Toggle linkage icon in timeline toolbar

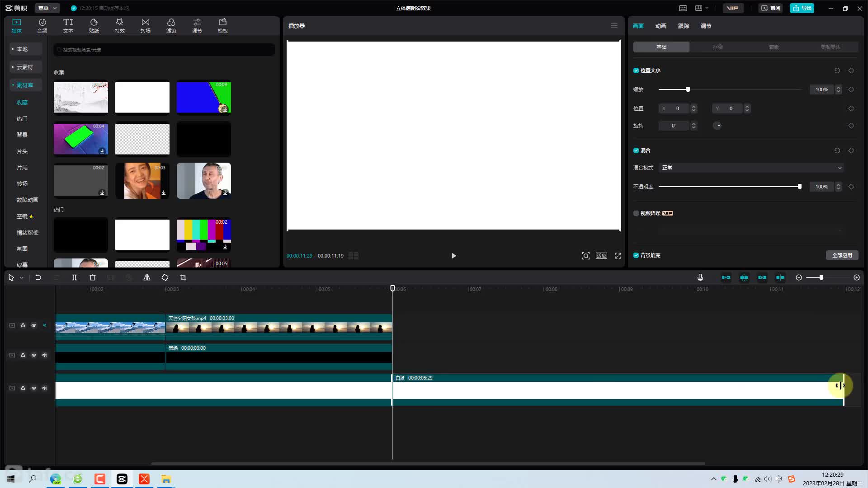(762, 277)
